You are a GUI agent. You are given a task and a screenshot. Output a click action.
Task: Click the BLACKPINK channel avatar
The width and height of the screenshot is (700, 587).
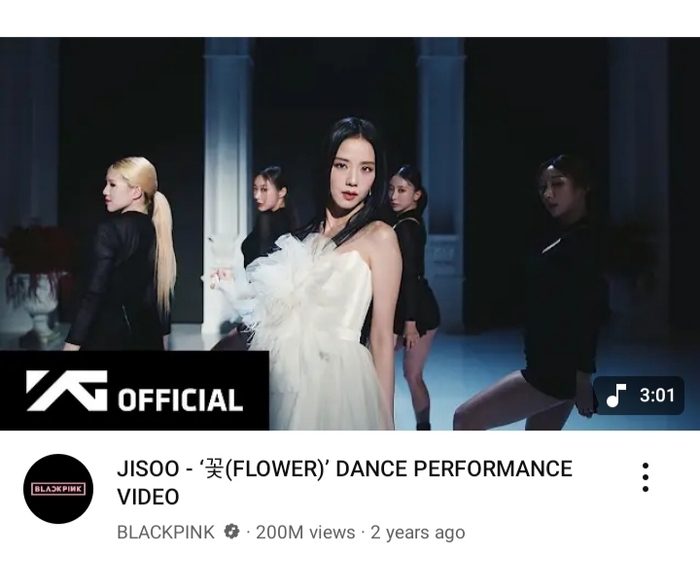[x=58, y=489]
